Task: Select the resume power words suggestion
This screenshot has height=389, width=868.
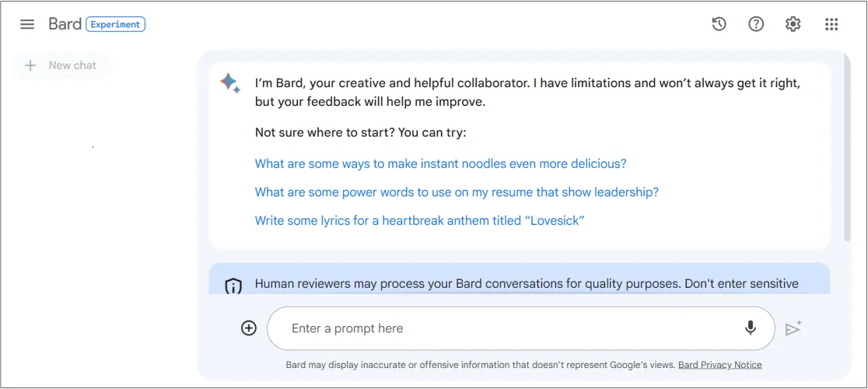Action: point(457,192)
